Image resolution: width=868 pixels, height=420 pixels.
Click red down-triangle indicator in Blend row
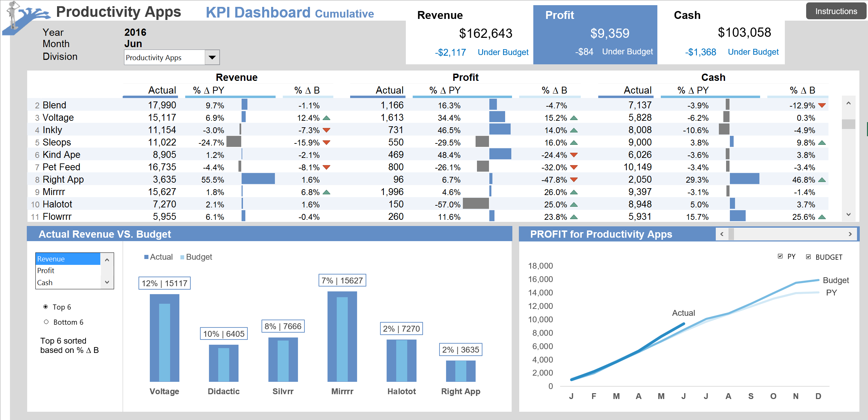coord(822,105)
